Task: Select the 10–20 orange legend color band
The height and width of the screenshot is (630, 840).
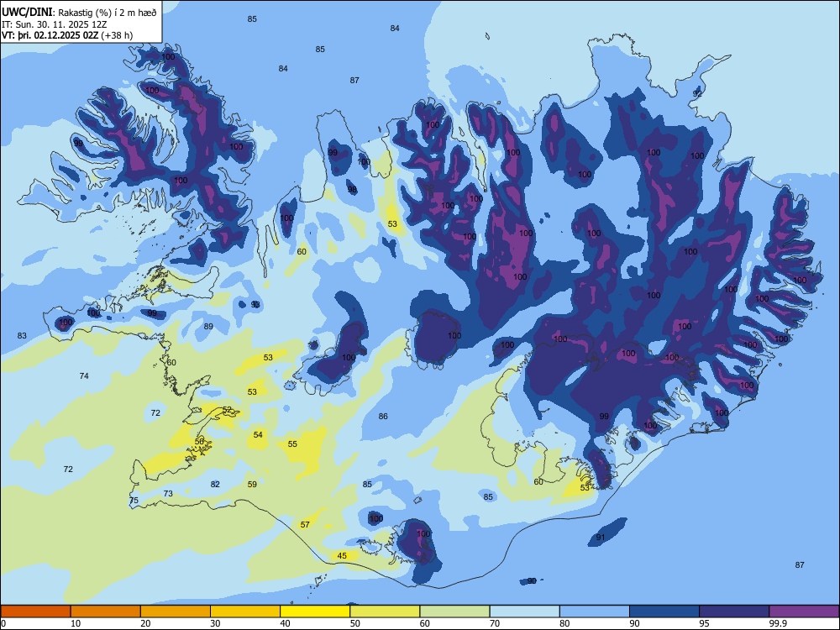Action: point(106,612)
